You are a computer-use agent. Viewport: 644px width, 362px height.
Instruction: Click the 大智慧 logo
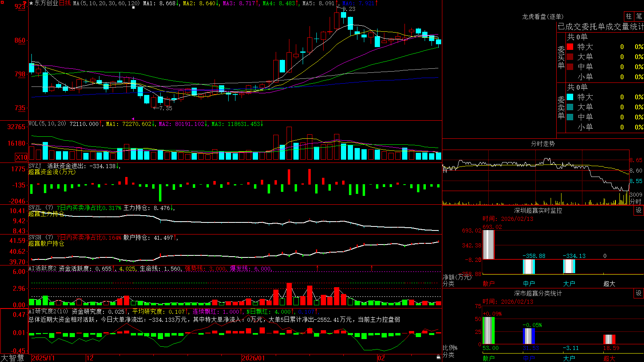click(x=12, y=358)
